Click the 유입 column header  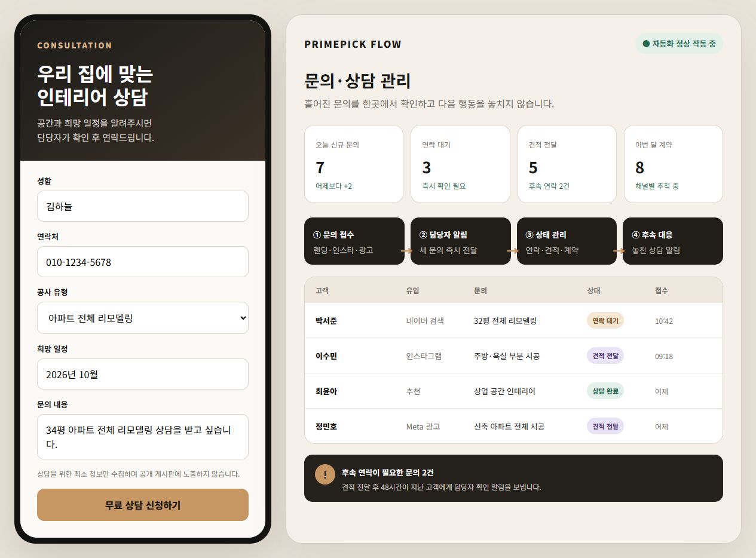[413, 290]
